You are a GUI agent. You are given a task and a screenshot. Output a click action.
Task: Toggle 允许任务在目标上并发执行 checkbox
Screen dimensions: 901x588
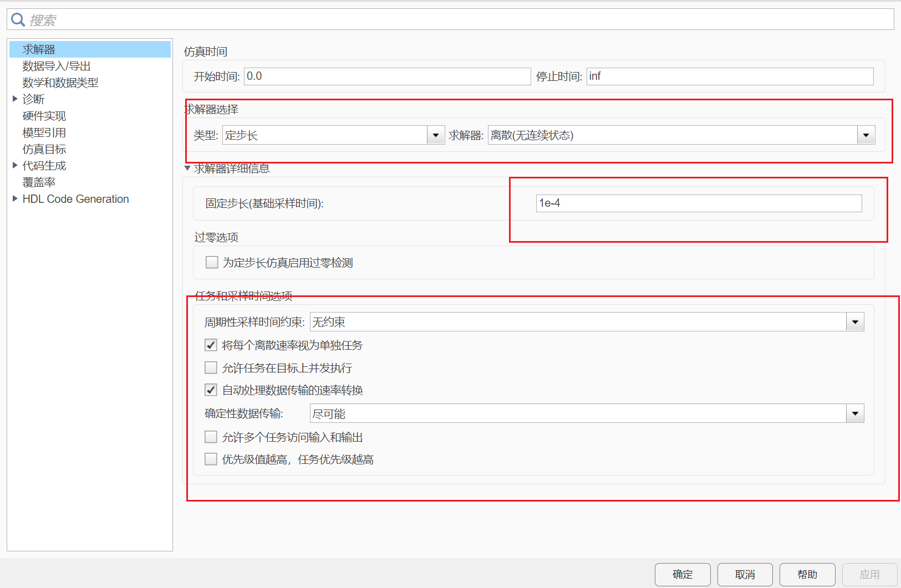(211, 367)
